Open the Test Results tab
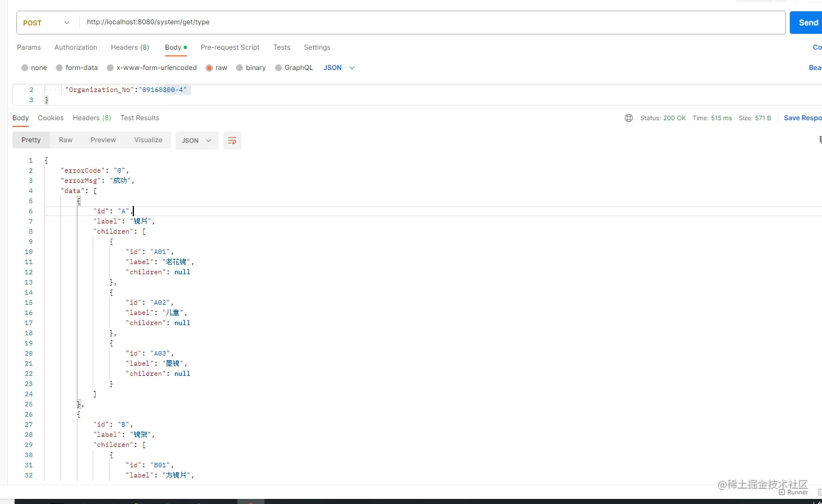The width and height of the screenshot is (822, 504). click(x=140, y=118)
